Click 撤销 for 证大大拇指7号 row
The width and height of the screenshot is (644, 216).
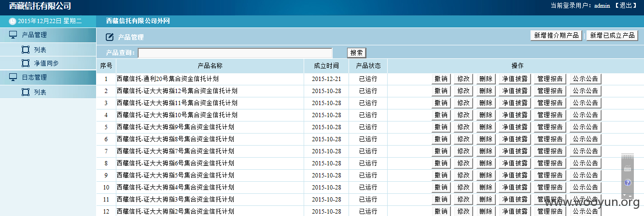click(441, 151)
